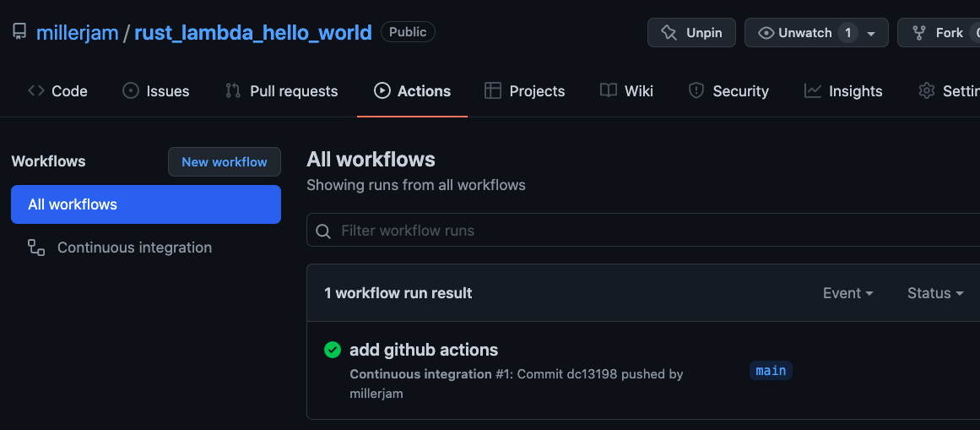Click the main branch label
980x430 pixels.
[x=771, y=371]
